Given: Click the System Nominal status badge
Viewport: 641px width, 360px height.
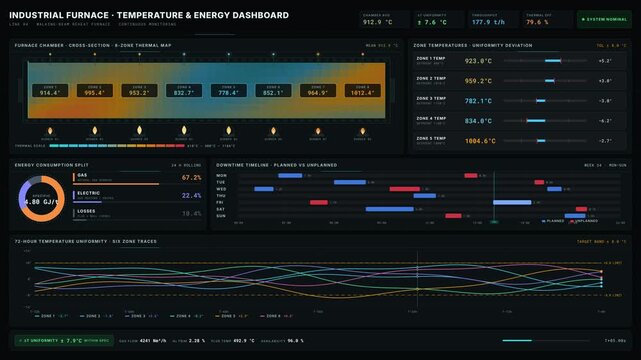Looking at the screenshot, I should tap(604, 19).
